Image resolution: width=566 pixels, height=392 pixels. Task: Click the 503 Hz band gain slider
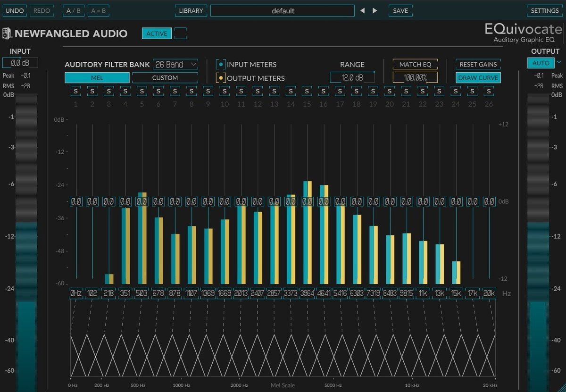point(141,201)
